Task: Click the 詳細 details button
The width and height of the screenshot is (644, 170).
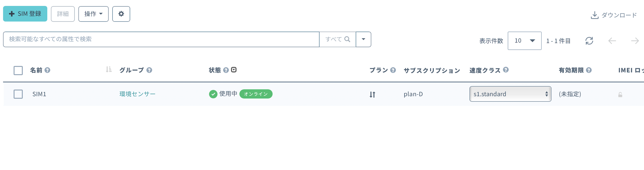Action: (63, 14)
